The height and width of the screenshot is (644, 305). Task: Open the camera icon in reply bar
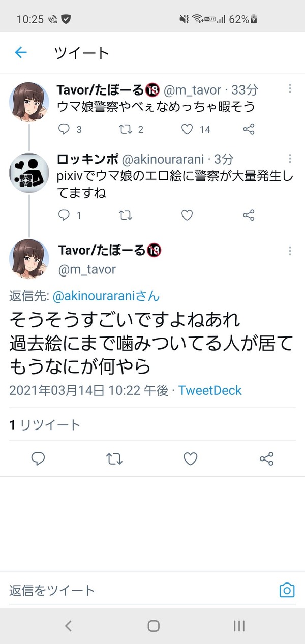click(287, 590)
